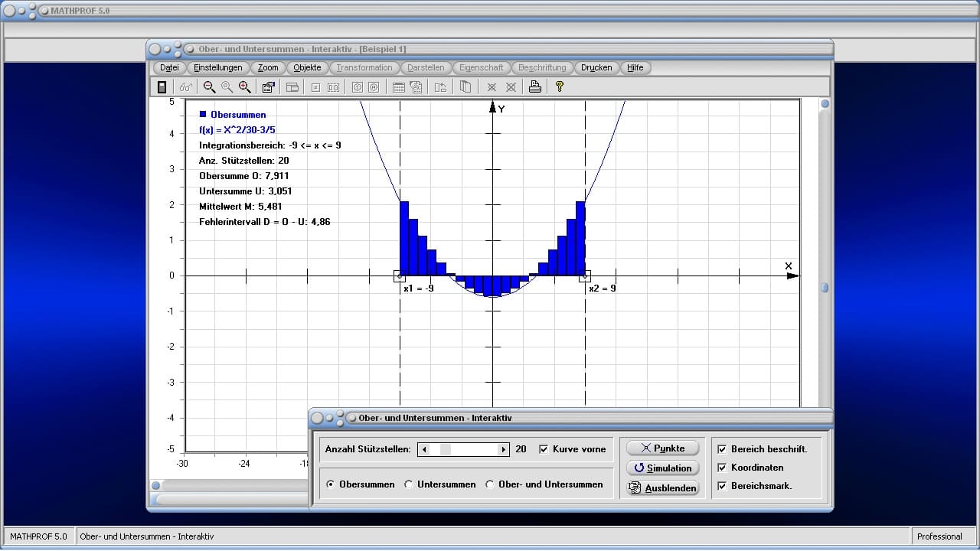
Task: Click the circled number one icon
Action: coord(356,87)
